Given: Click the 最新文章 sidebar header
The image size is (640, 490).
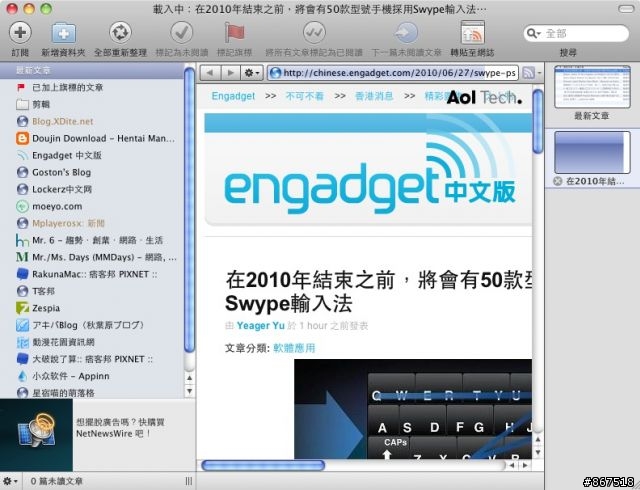Looking at the screenshot, I should pos(92,70).
